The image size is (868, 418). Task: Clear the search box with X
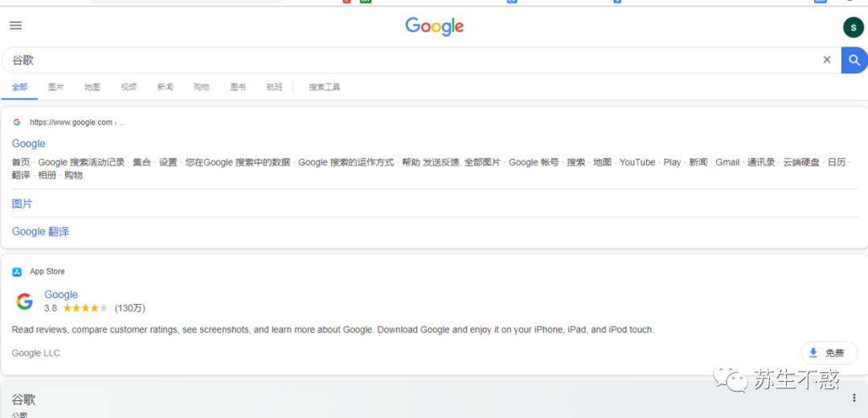826,59
